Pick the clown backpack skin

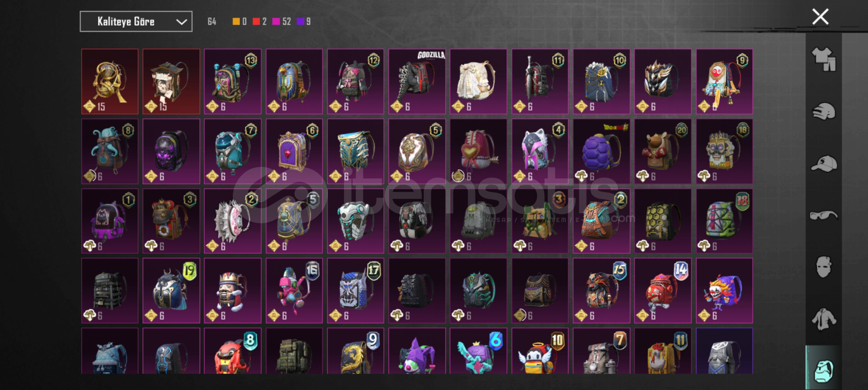[724, 291]
